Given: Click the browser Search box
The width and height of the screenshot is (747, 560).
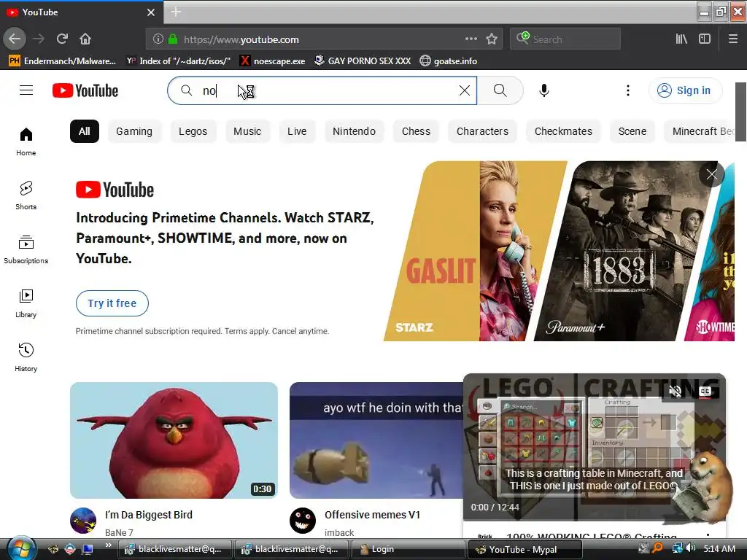Looking at the screenshot, I should click(x=565, y=39).
